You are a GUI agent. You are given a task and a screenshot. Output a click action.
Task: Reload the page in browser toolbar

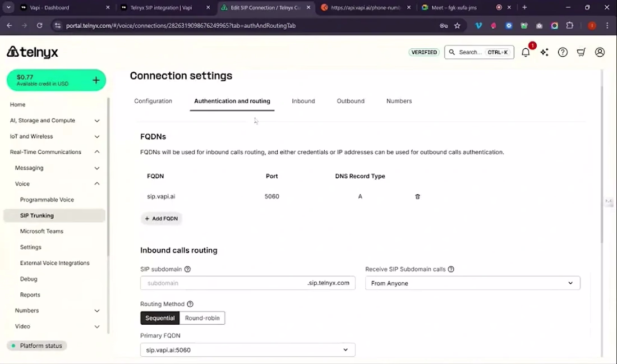click(x=39, y=26)
